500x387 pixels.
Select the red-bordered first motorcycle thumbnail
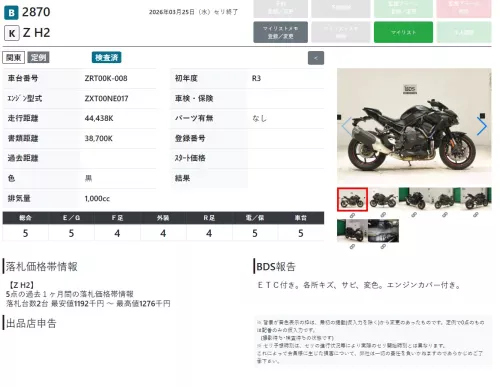point(352,199)
